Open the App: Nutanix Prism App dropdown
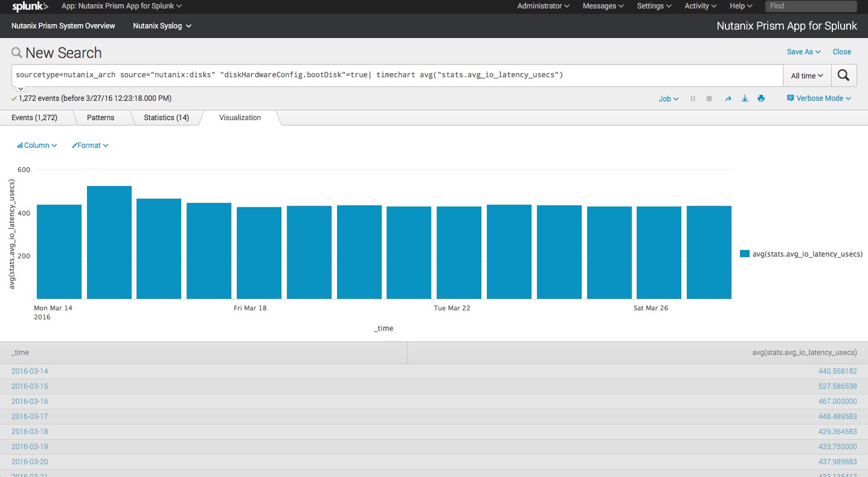868x477 pixels. pos(121,6)
